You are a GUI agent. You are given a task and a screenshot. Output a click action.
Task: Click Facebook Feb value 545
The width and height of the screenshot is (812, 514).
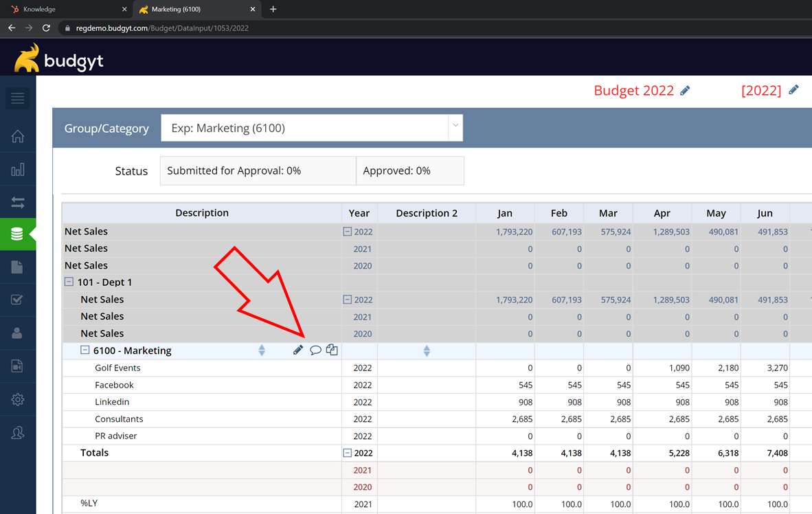[574, 385]
